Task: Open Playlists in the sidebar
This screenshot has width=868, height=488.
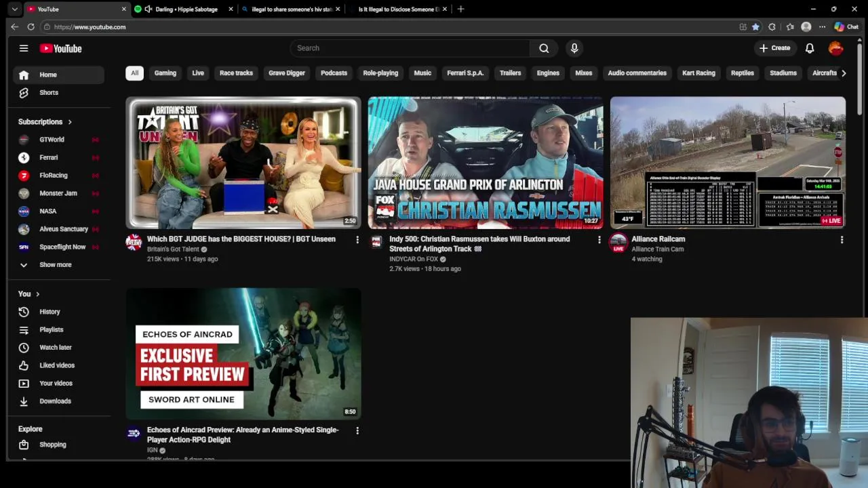Action: click(58, 329)
